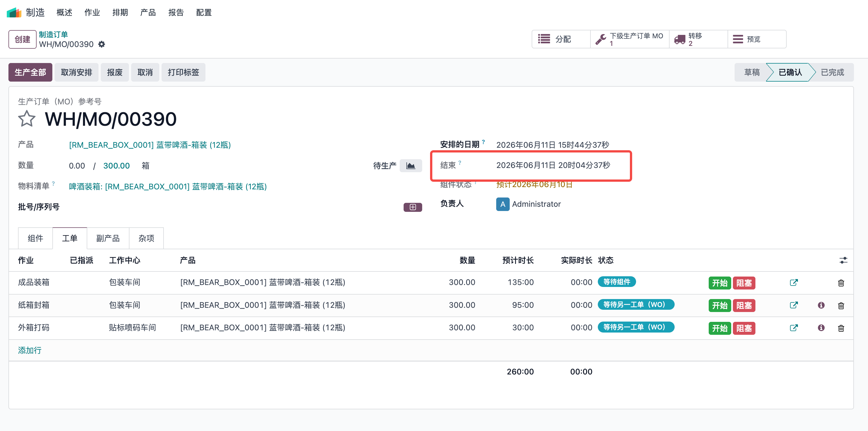The width and height of the screenshot is (868, 431).
Task: Select the 已完成 status stage
Action: click(832, 72)
